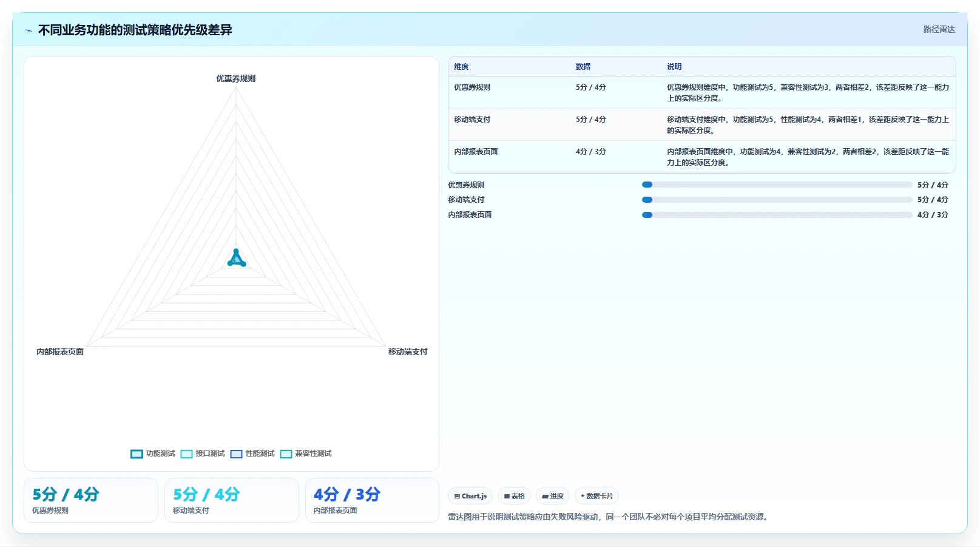Click the 移动端支付 progress bar
This screenshot has width=980, height=547.
coord(777,200)
